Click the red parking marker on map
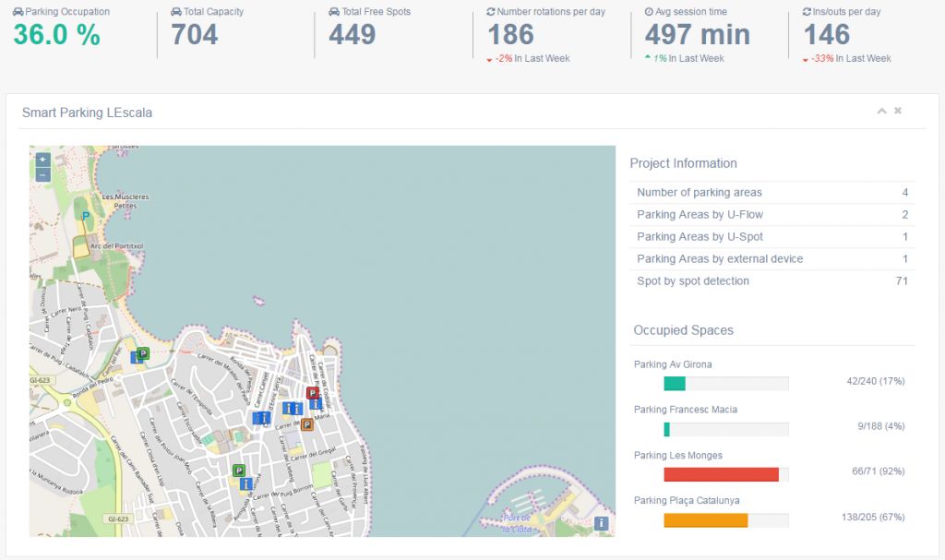Screen dimensions: 945x560 [312, 393]
